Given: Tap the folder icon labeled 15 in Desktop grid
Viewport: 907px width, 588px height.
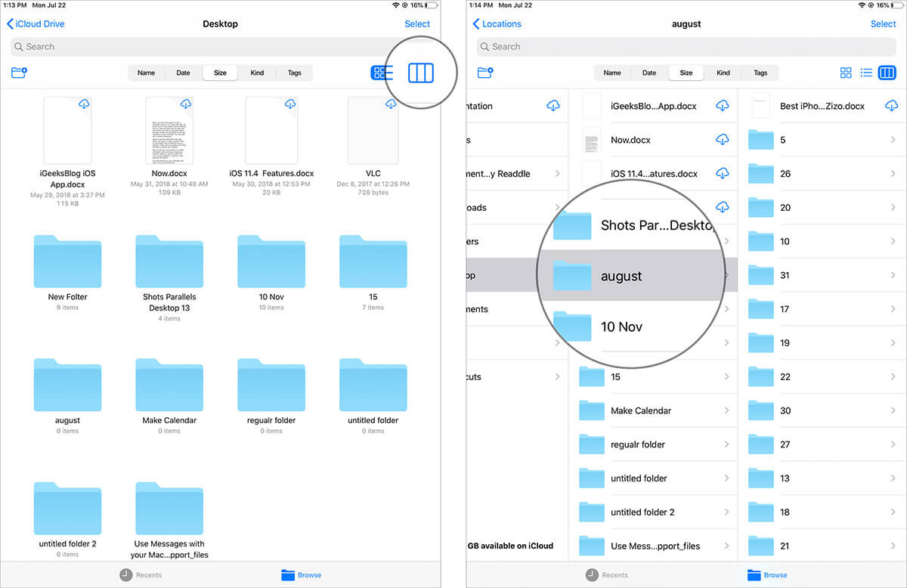Looking at the screenshot, I should point(373,262).
